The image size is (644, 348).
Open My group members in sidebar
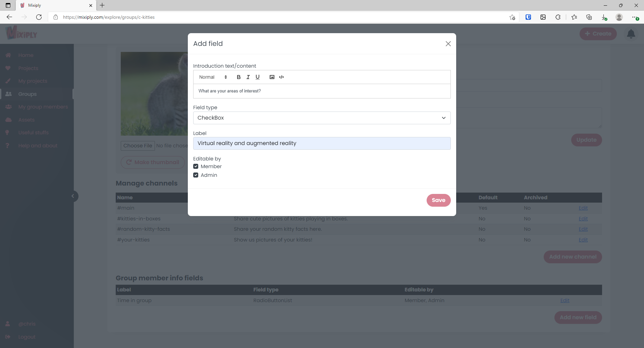pos(43,107)
